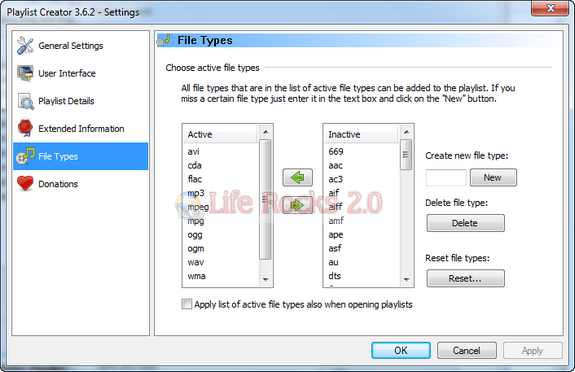The image size is (575, 372).
Task: Close the Settings dialog window
Action: pyautogui.click(x=550, y=8)
